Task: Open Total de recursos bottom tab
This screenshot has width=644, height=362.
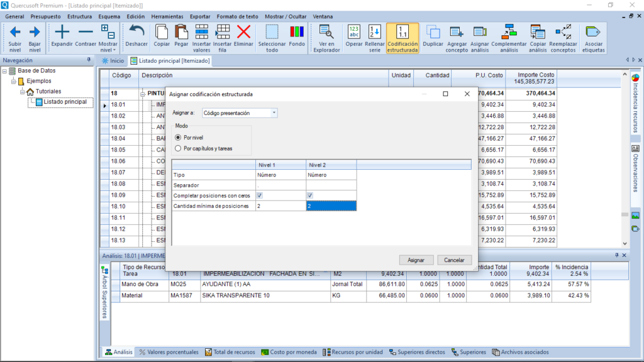Action: point(230,352)
